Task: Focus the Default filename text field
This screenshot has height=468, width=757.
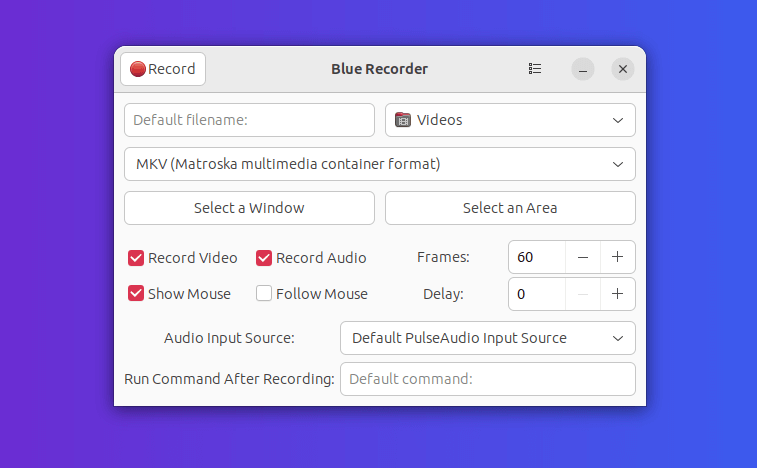Action: click(x=249, y=120)
